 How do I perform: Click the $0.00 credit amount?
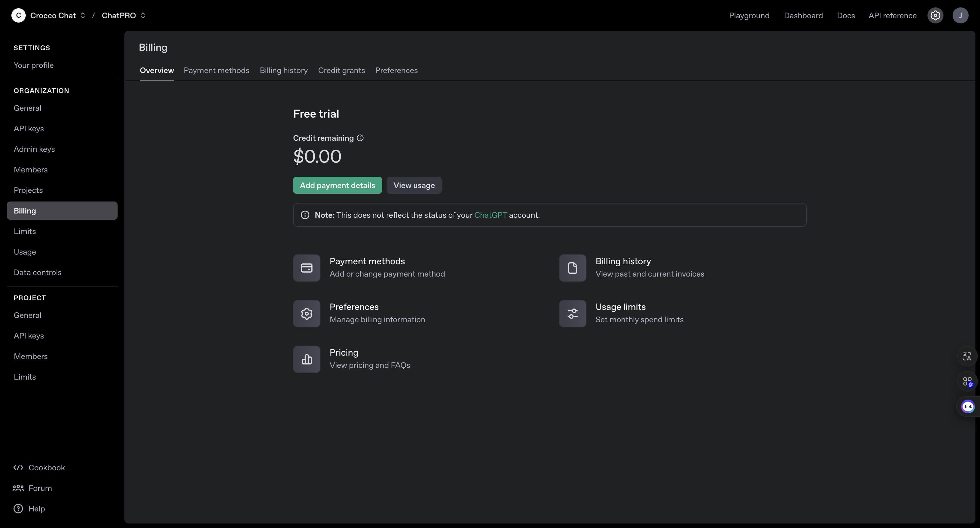[317, 156]
